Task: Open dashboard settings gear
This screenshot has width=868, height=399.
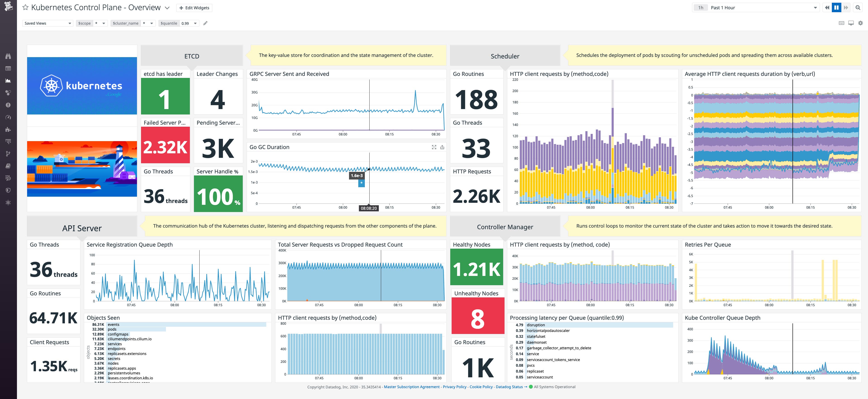Action: (x=860, y=23)
